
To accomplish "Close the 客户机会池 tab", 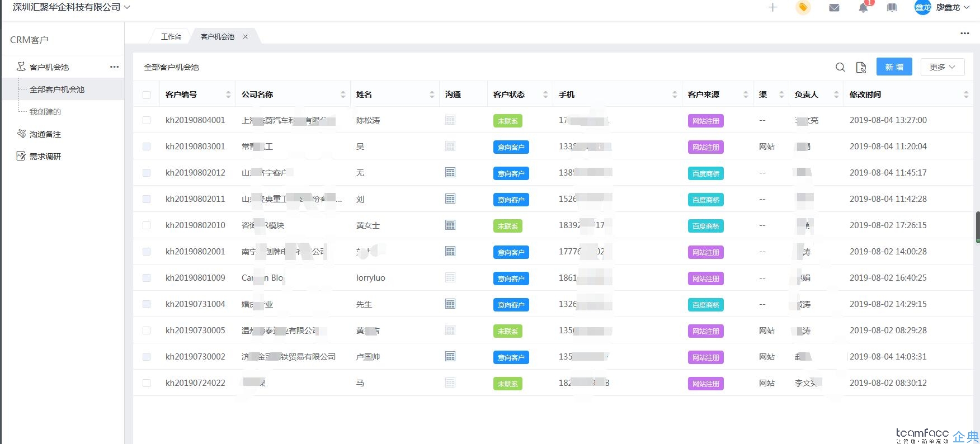I will tap(245, 36).
